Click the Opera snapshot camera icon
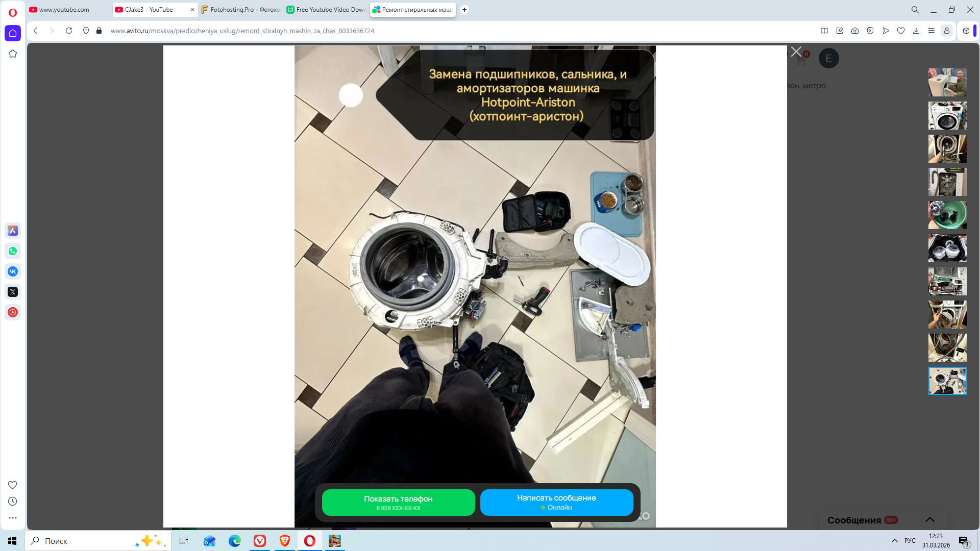 (x=855, y=31)
